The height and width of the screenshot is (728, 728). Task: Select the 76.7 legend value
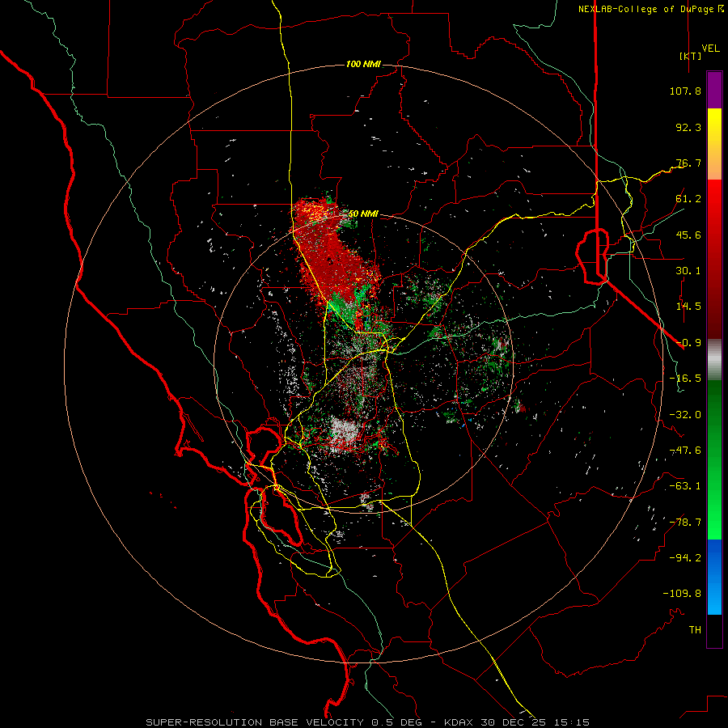pyautogui.click(x=688, y=163)
